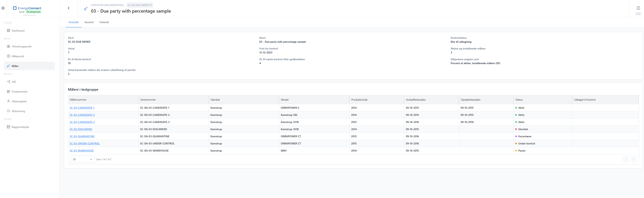The image size is (644, 198).
Task: Open meter SC-03-QUARANTINE link
Action: pos(82,136)
